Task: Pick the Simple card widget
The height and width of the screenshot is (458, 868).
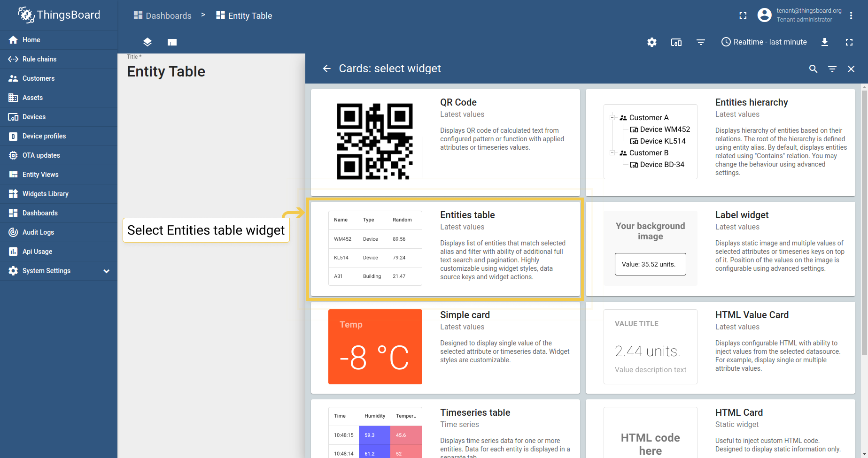Action: click(x=445, y=347)
